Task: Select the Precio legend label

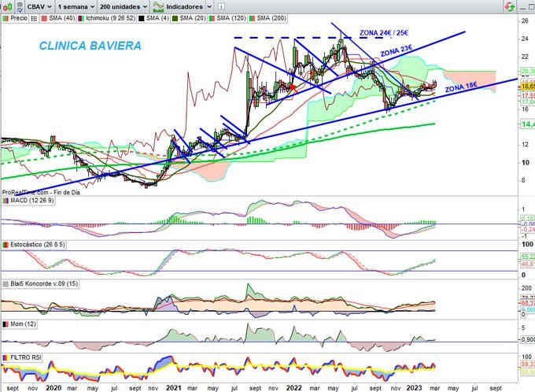Action: [x=18, y=18]
